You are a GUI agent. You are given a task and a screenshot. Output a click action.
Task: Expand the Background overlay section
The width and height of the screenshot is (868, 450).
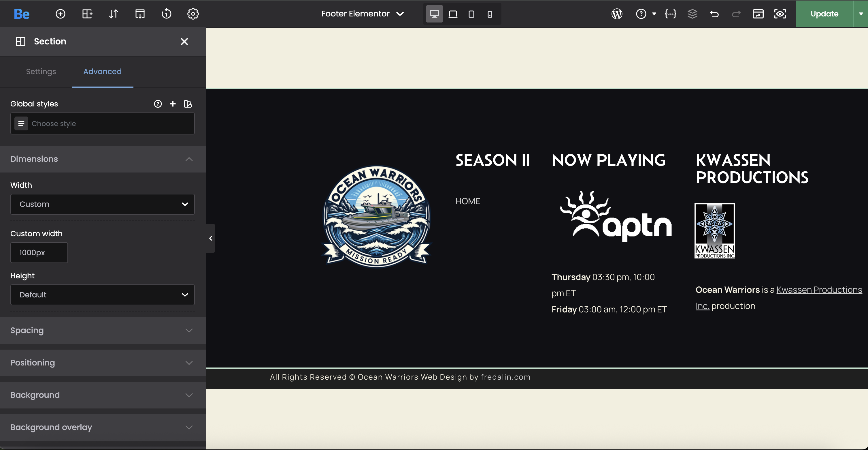[x=102, y=427]
